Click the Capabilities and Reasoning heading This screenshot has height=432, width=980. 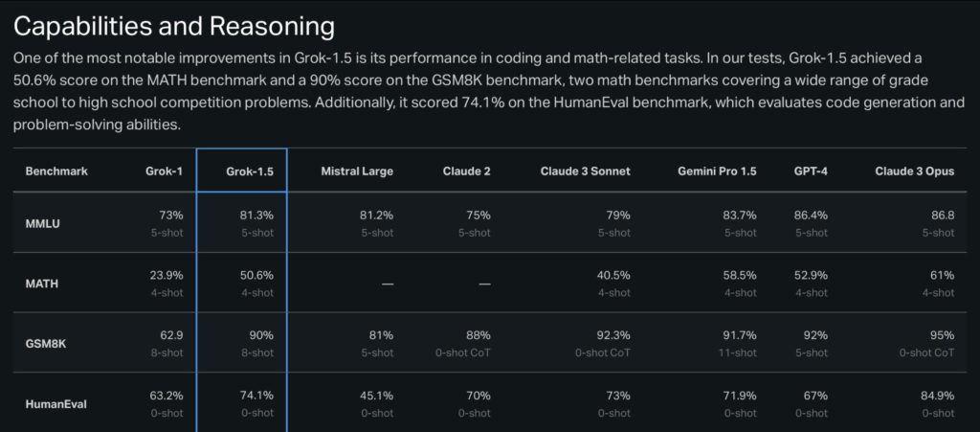pyautogui.click(x=174, y=26)
